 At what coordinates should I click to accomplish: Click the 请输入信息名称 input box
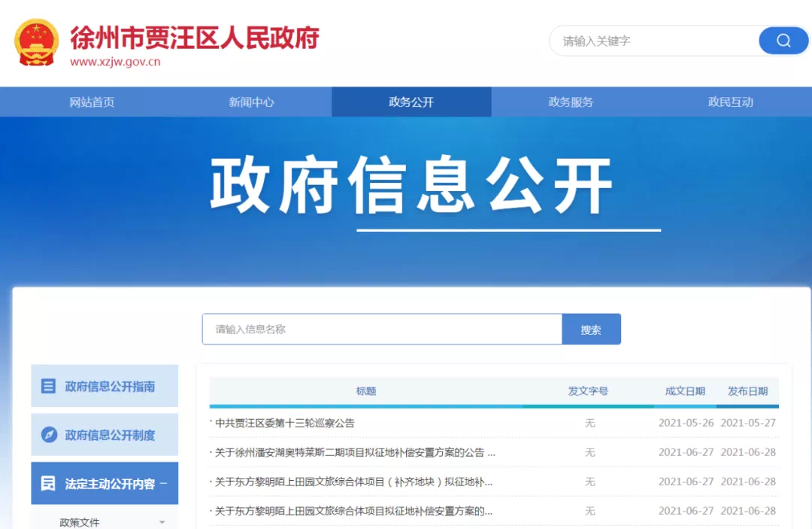click(x=382, y=330)
